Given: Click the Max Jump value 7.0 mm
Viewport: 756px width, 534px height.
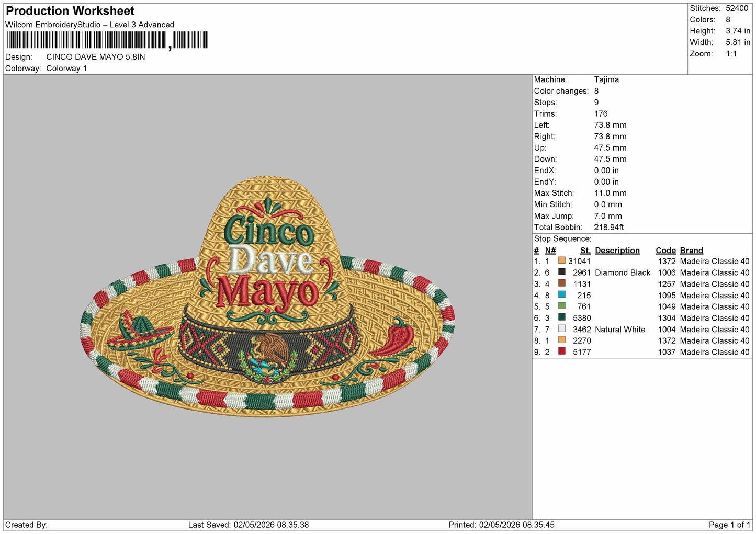Looking at the screenshot, I should [x=608, y=216].
